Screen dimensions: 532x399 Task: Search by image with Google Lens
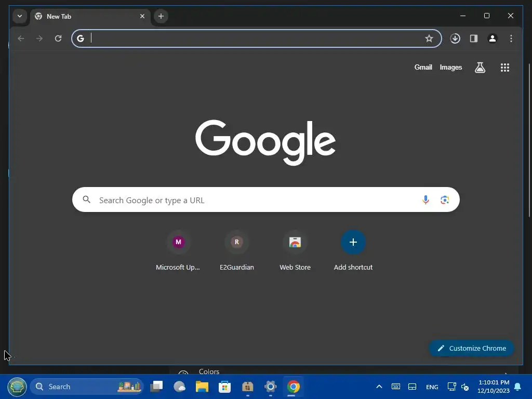[445, 200]
